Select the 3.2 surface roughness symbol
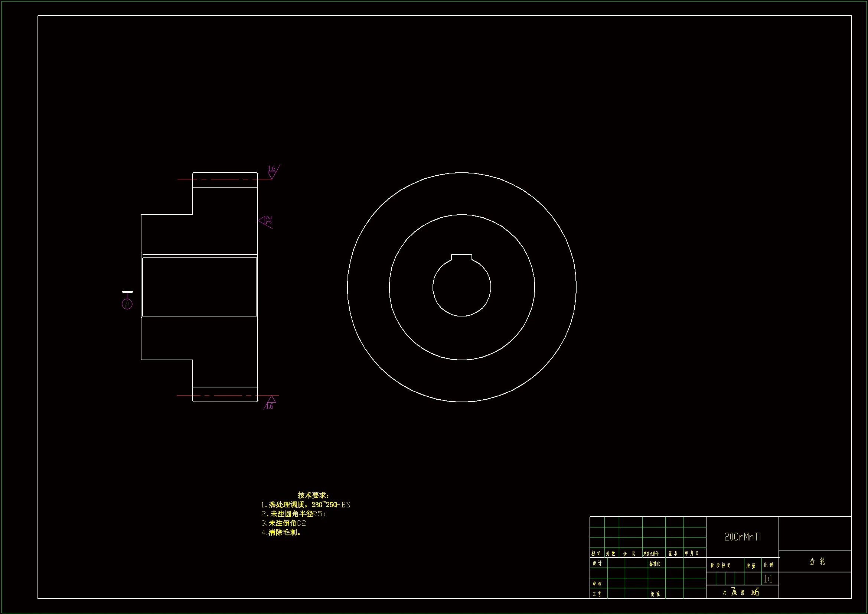 coord(265,221)
